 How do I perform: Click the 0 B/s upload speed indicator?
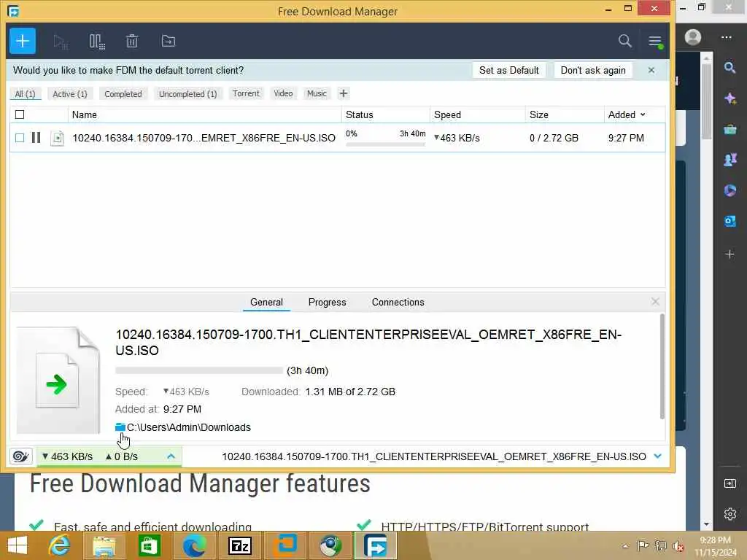122,456
